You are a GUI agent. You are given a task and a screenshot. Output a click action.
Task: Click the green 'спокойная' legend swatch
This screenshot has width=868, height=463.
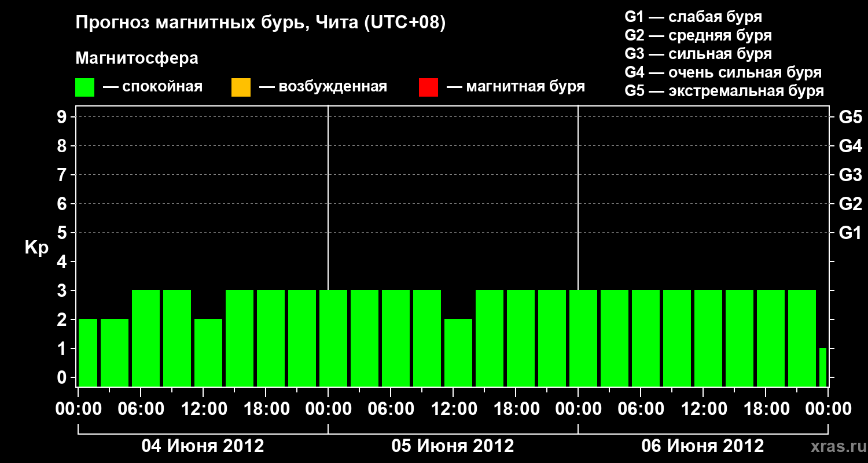85,87
